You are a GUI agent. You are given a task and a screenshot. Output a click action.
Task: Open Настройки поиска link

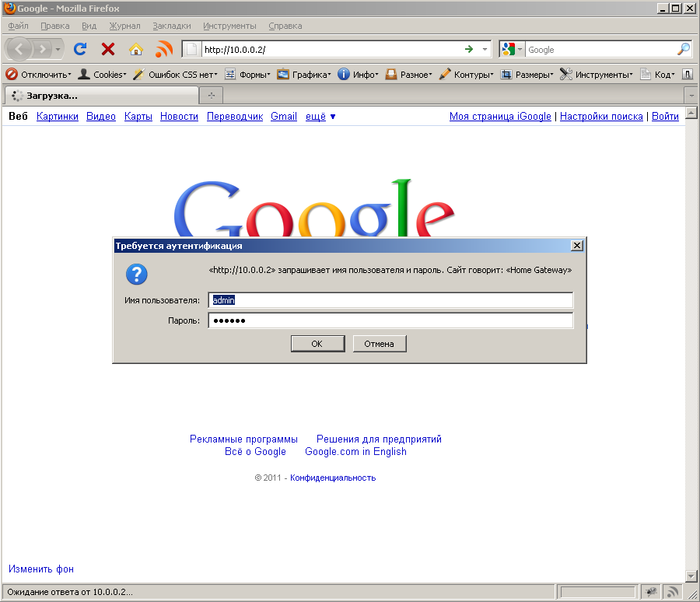[x=601, y=117]
